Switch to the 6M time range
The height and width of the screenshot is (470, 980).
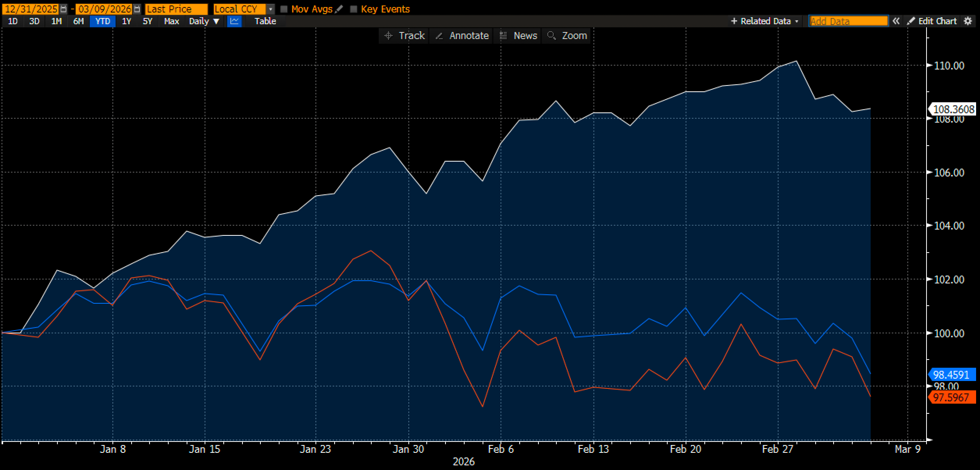[x=78, y=21]
